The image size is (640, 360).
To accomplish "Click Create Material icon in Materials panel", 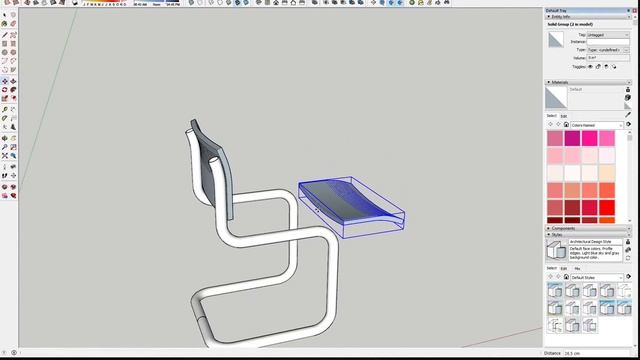I will 628,98.
